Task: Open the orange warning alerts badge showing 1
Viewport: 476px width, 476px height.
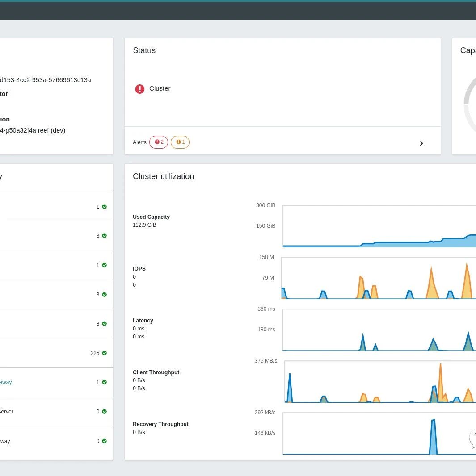Action: (180, 142)
